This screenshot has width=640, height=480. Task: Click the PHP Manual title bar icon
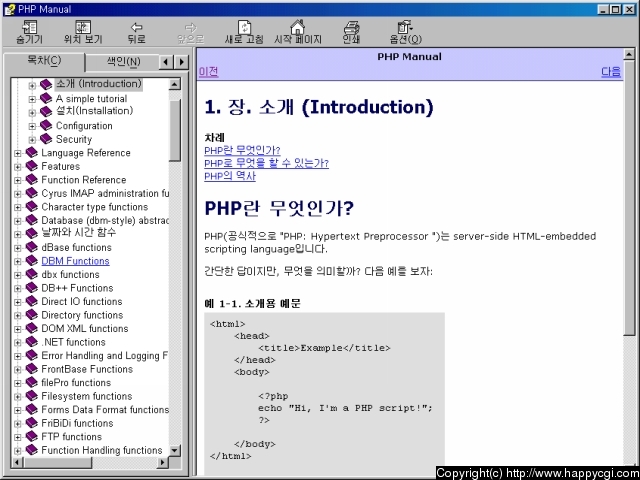click(10, 9)
